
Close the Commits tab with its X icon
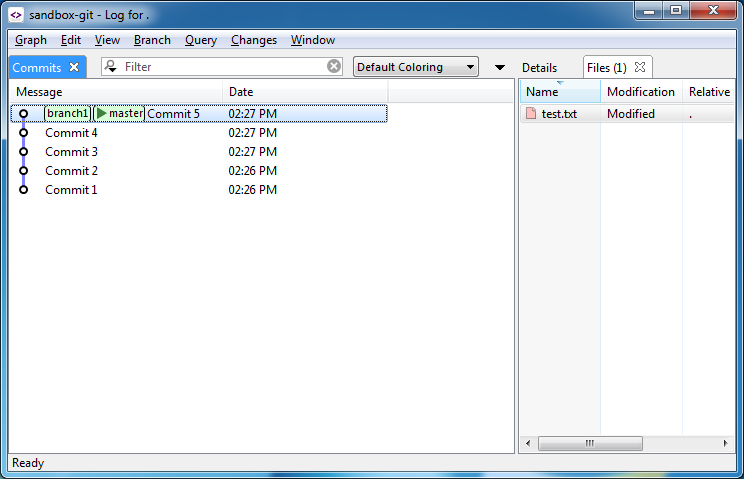tap(74, 67)
